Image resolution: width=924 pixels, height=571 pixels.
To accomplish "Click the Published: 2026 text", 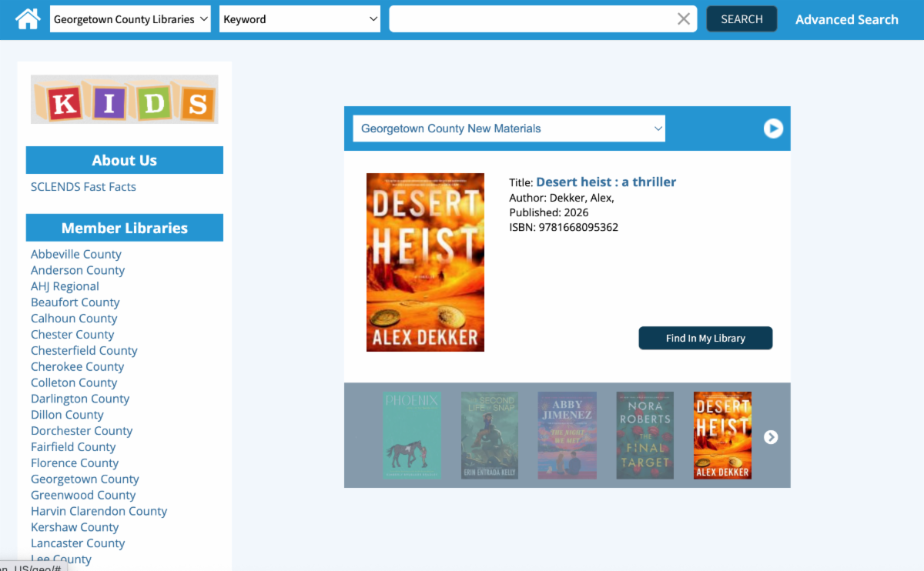I will [549, 212].
